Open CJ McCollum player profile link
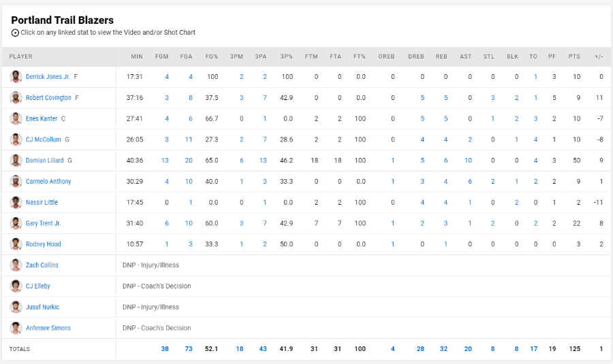Viewport: 613px width, 364px height. point(44,139)
